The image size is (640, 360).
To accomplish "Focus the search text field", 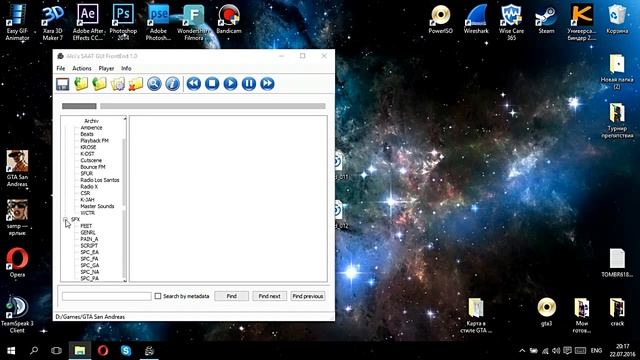I will click(x=107, y=296).
